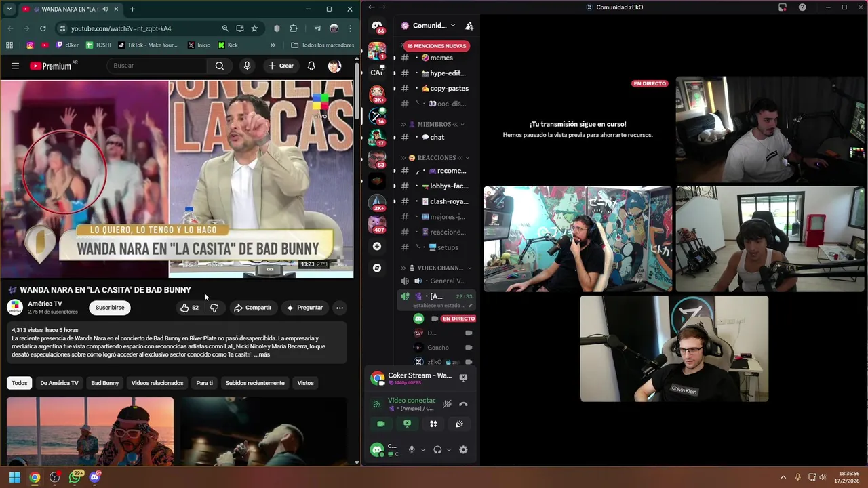868x488 pixels.
Task: Select Subidos recientemente filter chip
Action: 255,383
